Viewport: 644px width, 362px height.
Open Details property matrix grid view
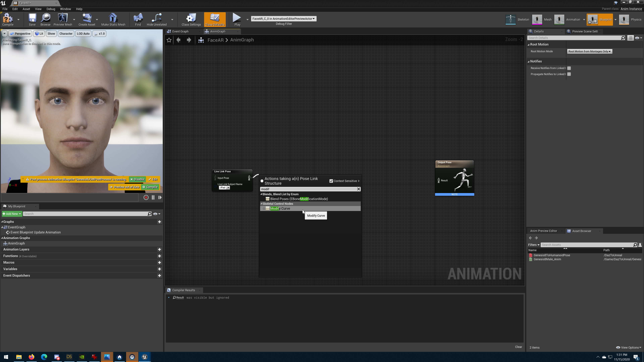630,38
